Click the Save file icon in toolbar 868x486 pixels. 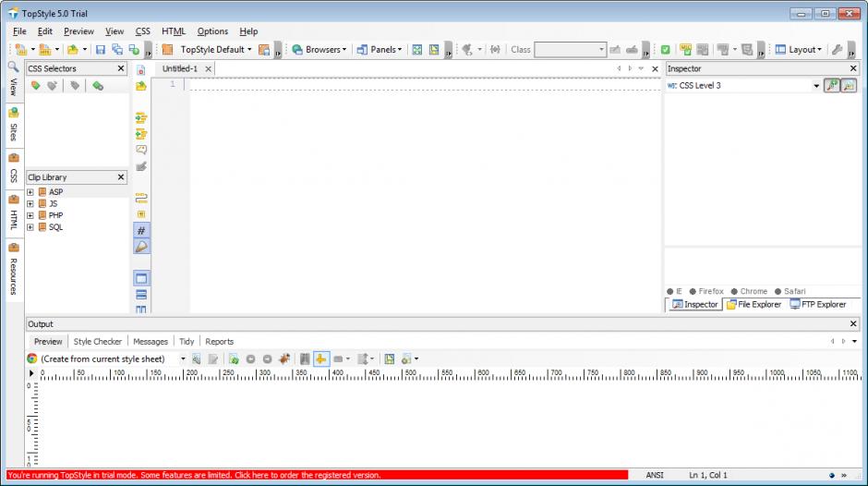pos(101,50)
